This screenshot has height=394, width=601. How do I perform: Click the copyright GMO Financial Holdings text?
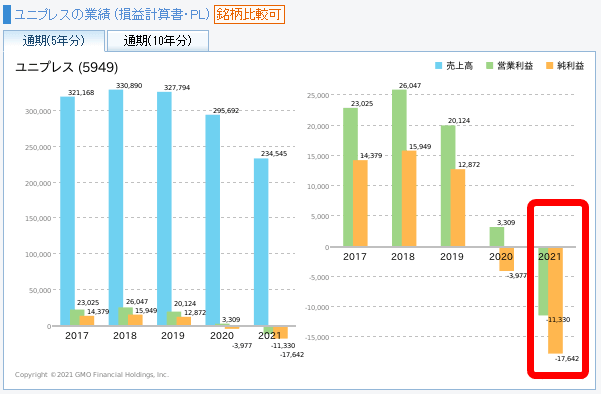tap(92, 374)
